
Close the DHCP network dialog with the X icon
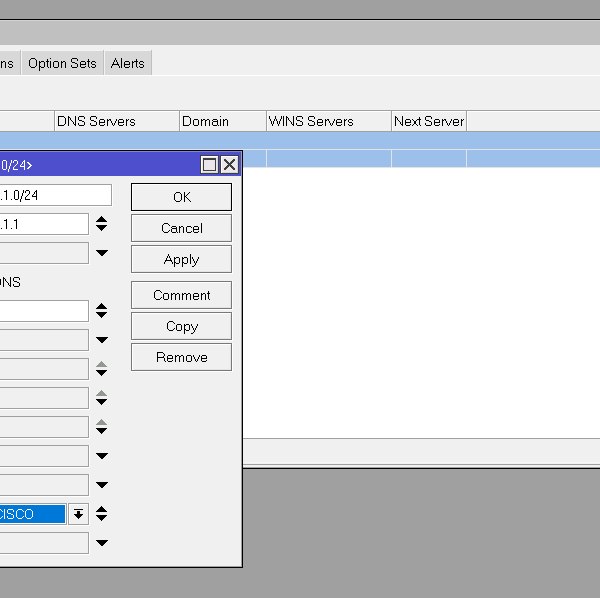230,164
